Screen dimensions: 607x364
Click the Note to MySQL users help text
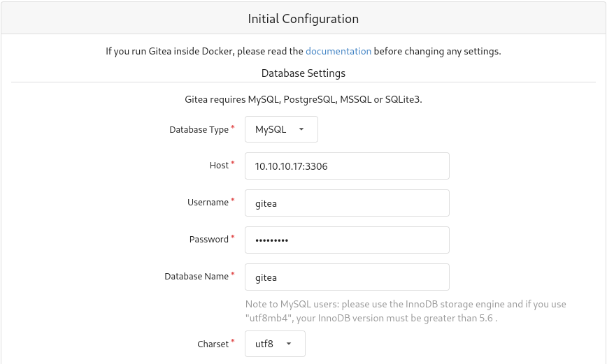(x=406, y=311)
